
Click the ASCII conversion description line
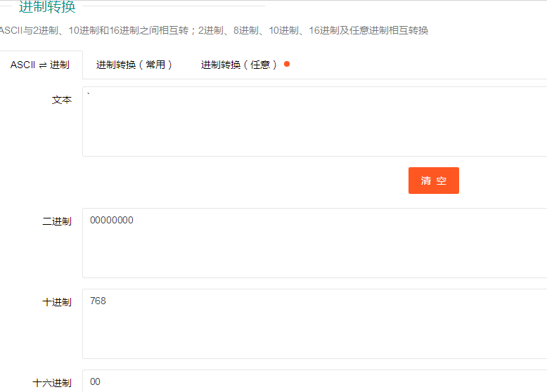214,31
